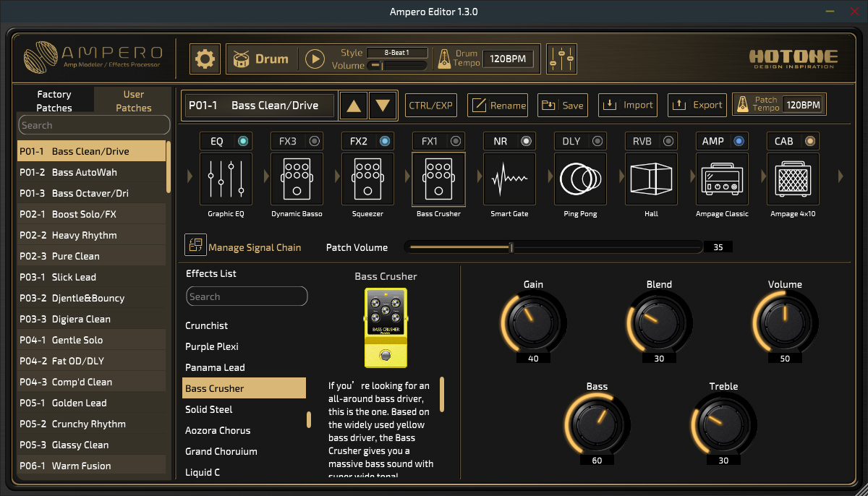Viewport: 868px width, 496px height.
Task: Click the Bass knob
Action: tap(597, 424)
